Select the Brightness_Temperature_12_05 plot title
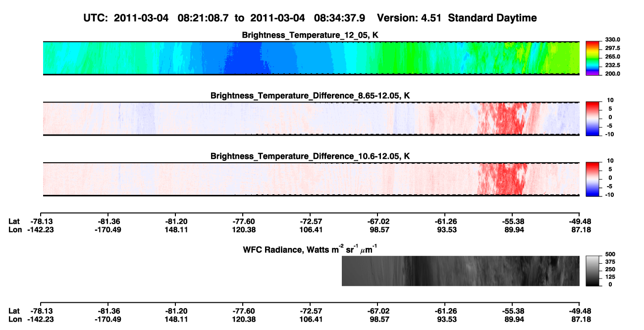Viewport: 644px width, 330px height. tap(311, 35)
